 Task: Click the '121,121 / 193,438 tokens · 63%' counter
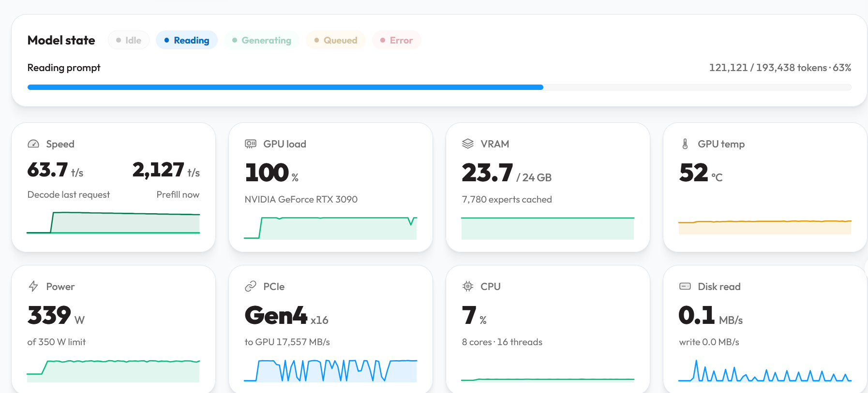pyautogui.click(x=780, y=68)
